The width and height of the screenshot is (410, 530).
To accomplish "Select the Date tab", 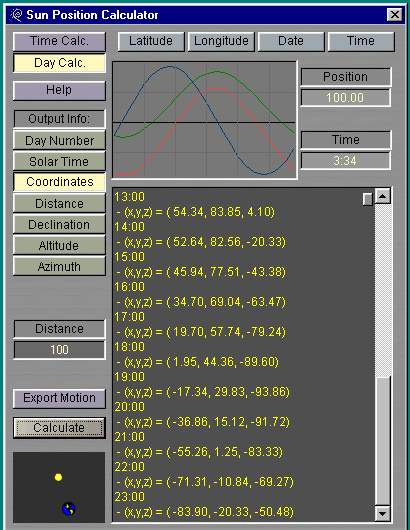I will point(291,41).
